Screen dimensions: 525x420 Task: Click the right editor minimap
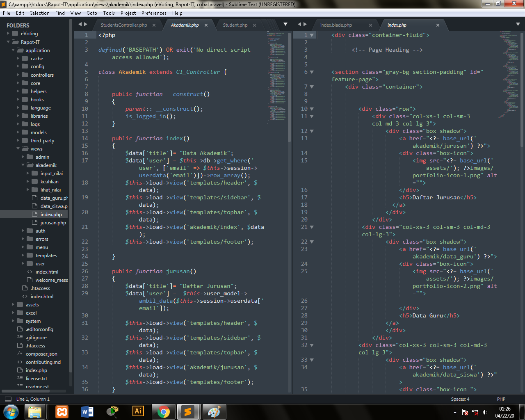[509, 74]
